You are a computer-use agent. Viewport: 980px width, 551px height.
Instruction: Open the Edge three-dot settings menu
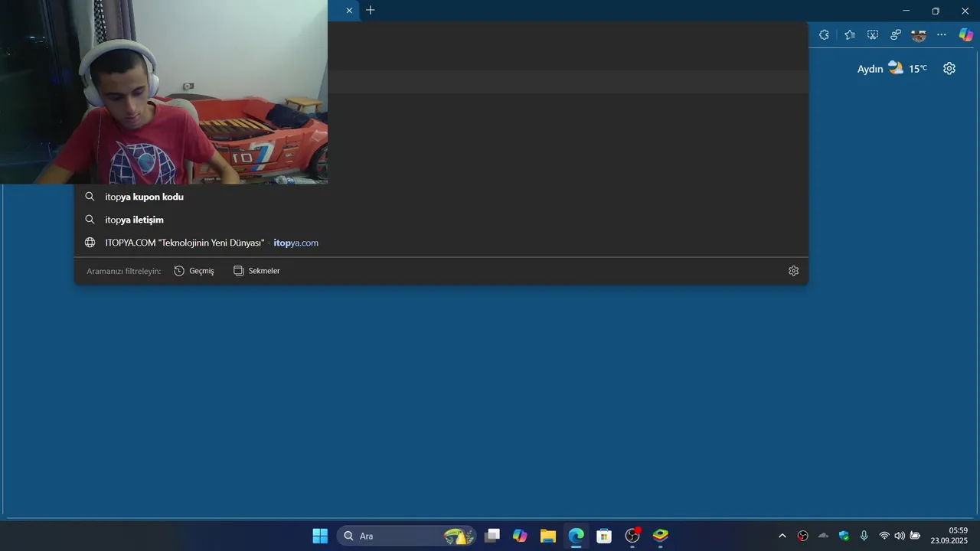942,34
